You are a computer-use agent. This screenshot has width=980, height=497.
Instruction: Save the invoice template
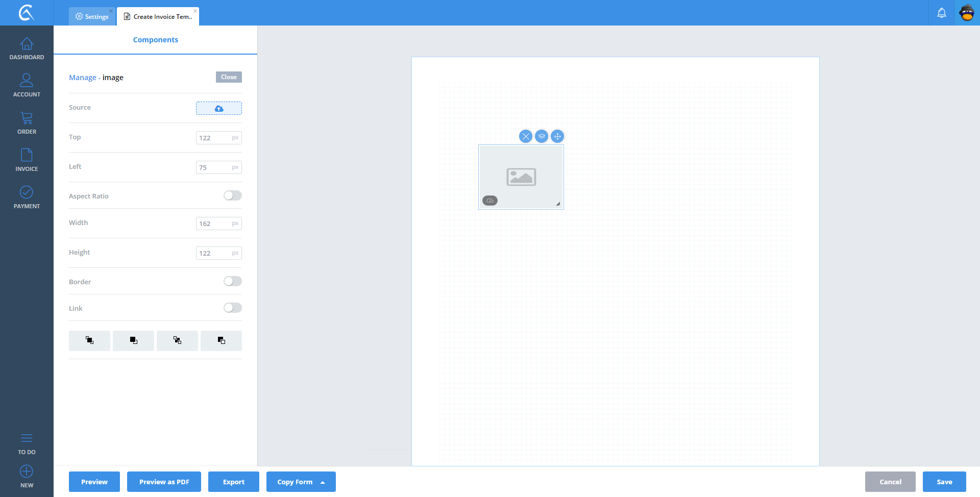pyautogui.click(x=944, y=482)
